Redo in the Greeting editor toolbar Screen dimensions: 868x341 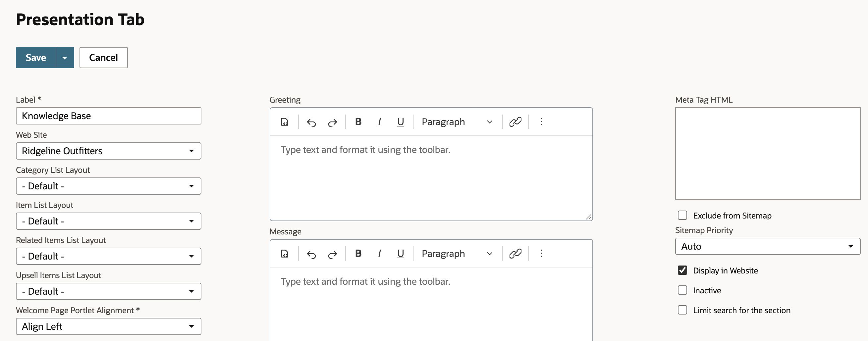[333, 122]
